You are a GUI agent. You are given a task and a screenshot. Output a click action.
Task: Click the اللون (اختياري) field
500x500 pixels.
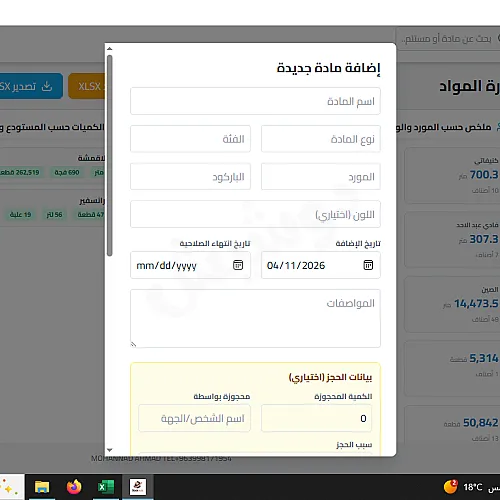point(255,214)
